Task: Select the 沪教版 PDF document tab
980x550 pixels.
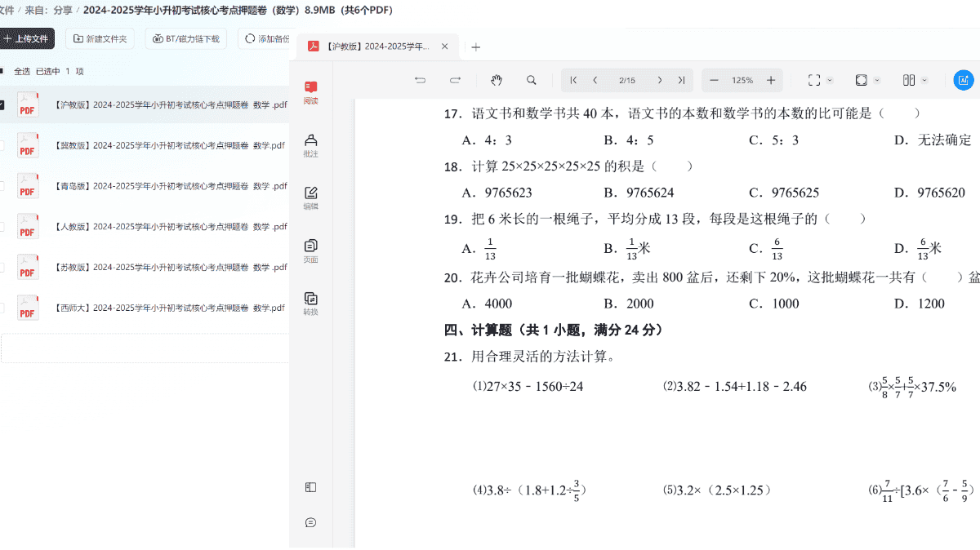Action: 376,47
